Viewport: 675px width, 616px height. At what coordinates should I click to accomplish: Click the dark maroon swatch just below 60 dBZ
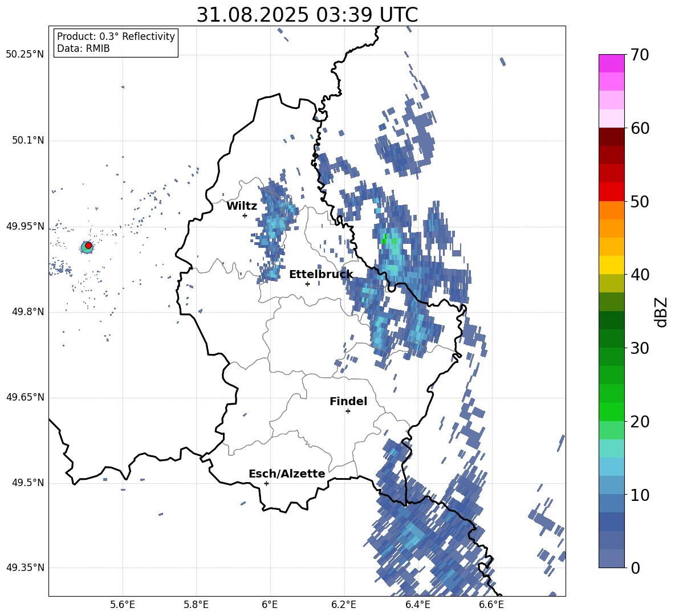pos(612,137)
